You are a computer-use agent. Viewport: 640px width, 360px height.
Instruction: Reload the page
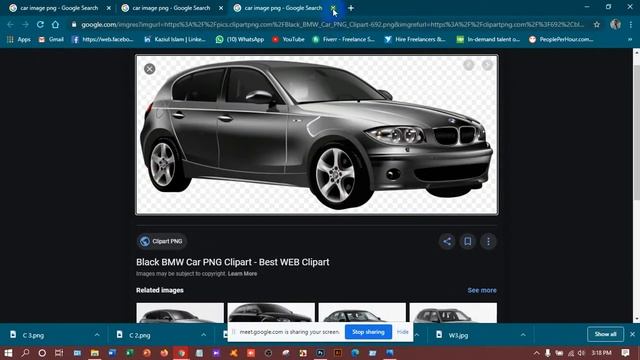click(x=40, y=24)
